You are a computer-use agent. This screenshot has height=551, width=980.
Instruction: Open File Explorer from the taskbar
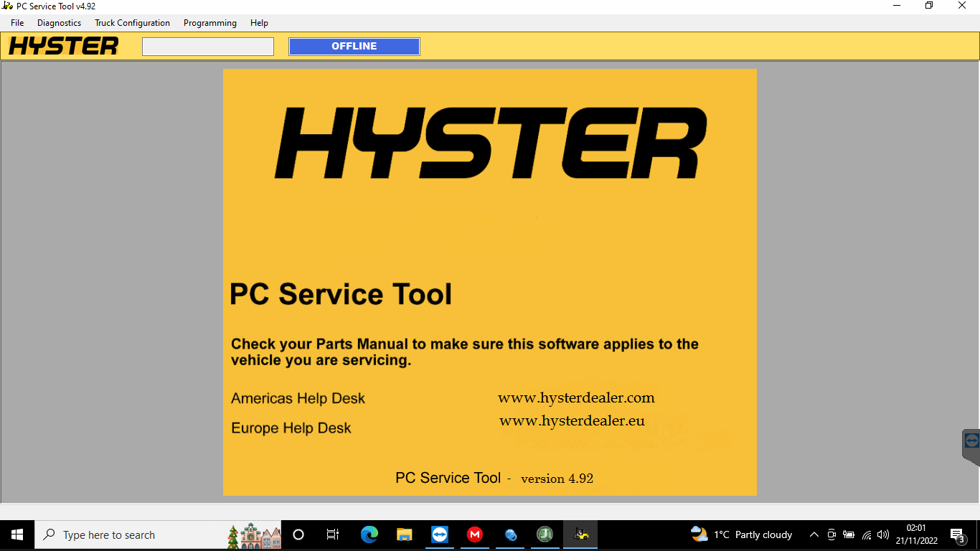coord(405,534)
